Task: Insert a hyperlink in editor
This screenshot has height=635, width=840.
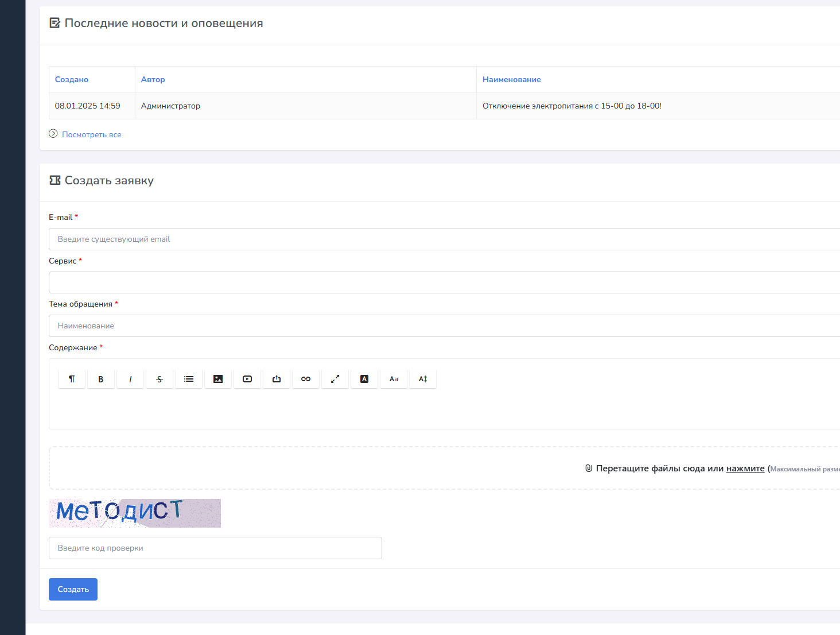Action: click(306, 379)
